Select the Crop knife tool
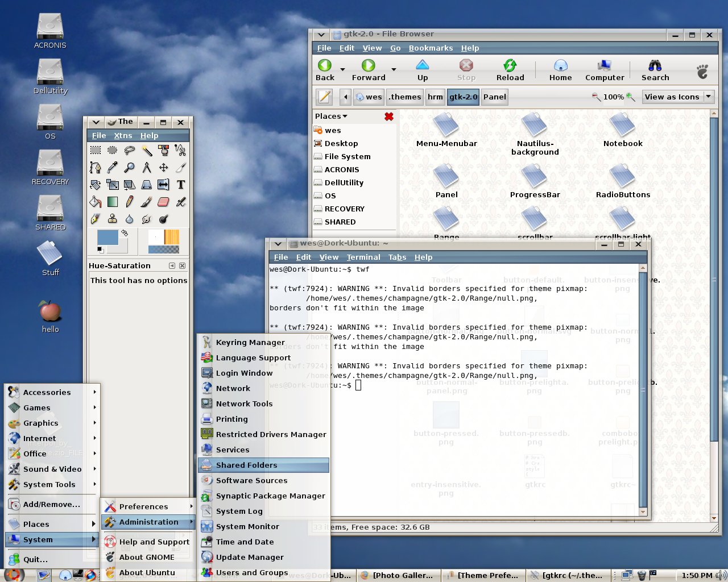This screenshot has width=728, height=582. (181, 168)
